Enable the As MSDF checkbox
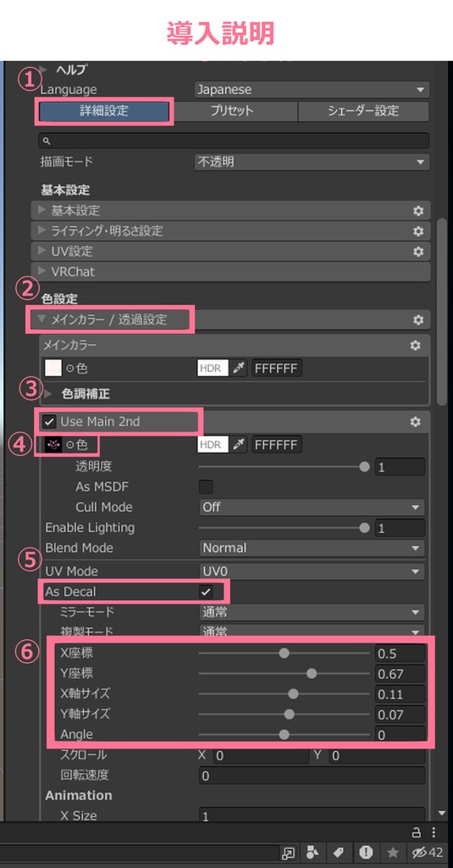The height and width of the screenshot is (868, 453). click(206, 487)
